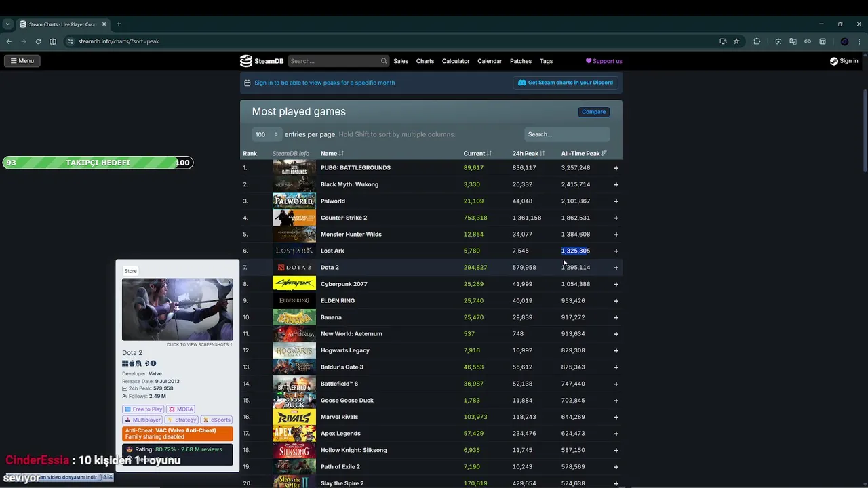The width and height of the screenshot is (868, 488).
Task: Click the Multiplayer tag in popup
Action: coord(142,420)
